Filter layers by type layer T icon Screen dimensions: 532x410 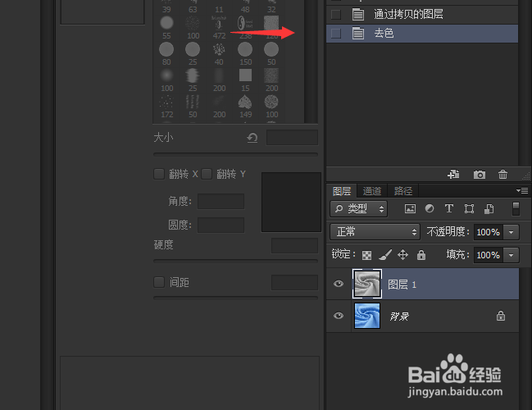click(x=449, y=208)
